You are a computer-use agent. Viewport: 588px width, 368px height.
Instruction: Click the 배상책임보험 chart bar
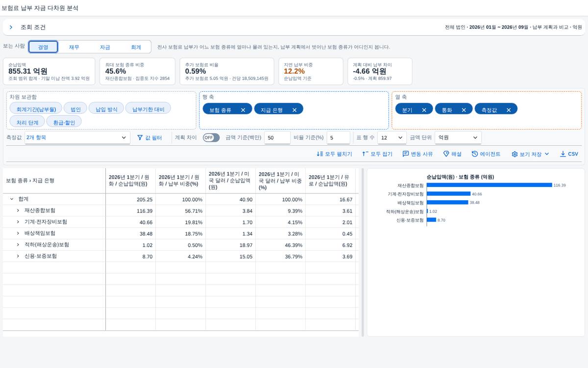[x=447, y=202]
